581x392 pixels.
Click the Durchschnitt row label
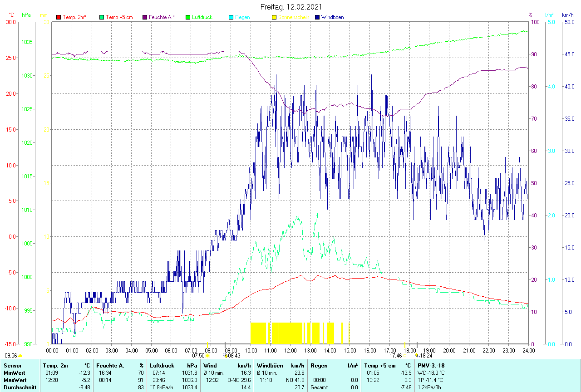click(20, 387)
